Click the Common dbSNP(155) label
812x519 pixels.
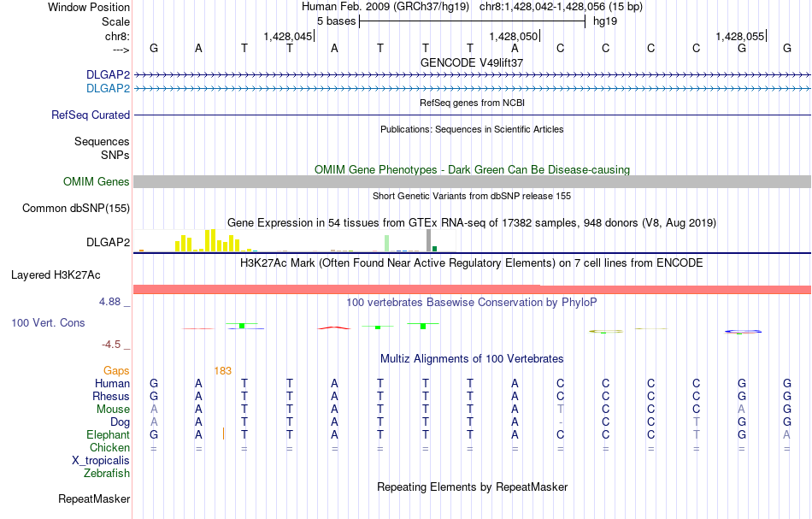click(x=76, y=209)
